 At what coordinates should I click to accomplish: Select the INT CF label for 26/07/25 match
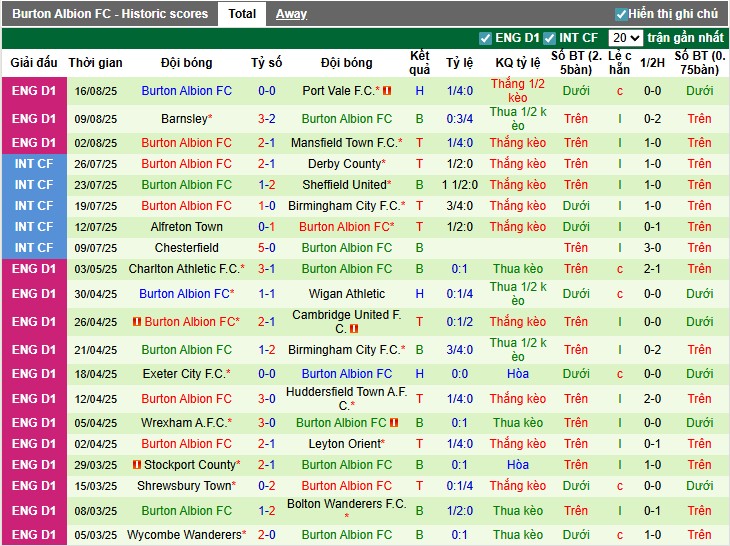click(x=34, y=164)
